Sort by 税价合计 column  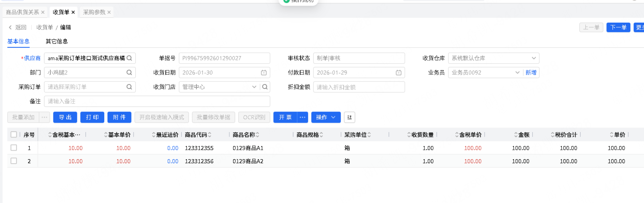click(x=553, y=135)
